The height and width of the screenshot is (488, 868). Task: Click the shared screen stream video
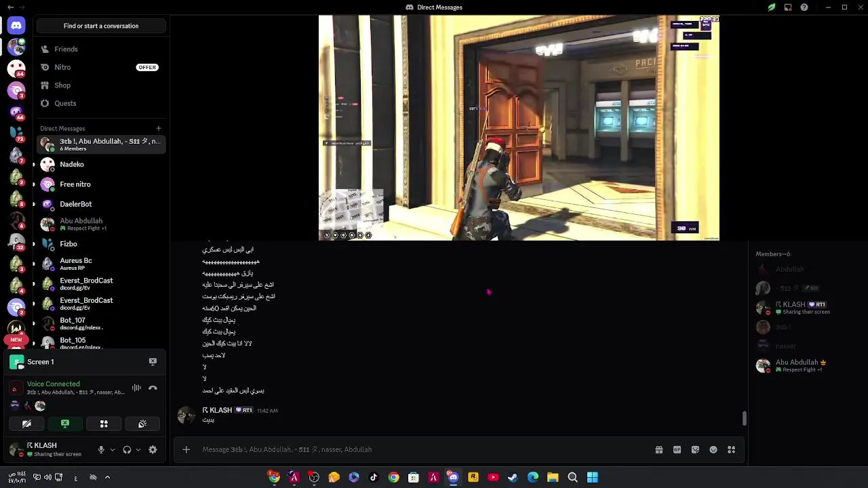[x=519, y=128]
